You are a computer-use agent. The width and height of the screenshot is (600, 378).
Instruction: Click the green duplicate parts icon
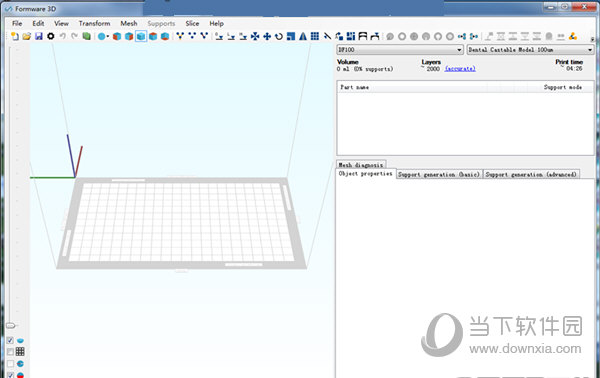coord(86,36)
